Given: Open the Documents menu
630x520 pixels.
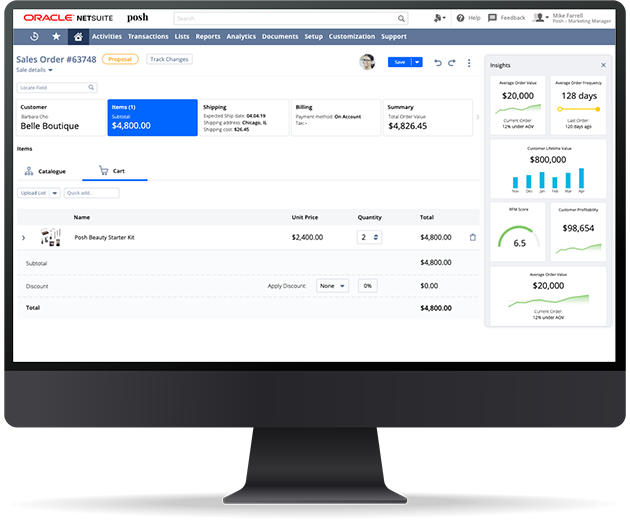Looking at the screenshot, I should pyautogui.click(x=280, y=37).
